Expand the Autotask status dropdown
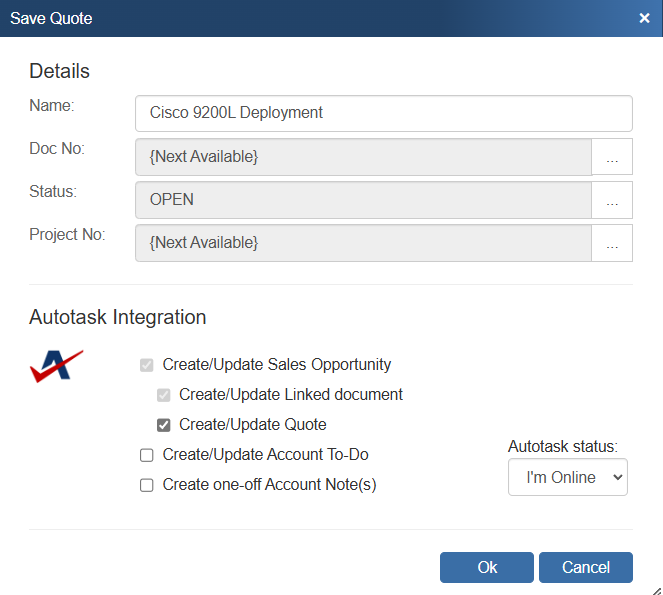Viewport: 663px width, 595px height. 567,477
